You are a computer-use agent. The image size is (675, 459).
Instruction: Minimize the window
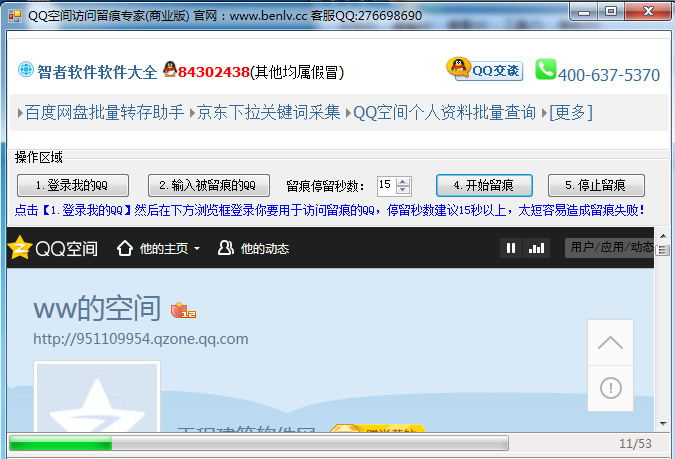coord(584,12)
